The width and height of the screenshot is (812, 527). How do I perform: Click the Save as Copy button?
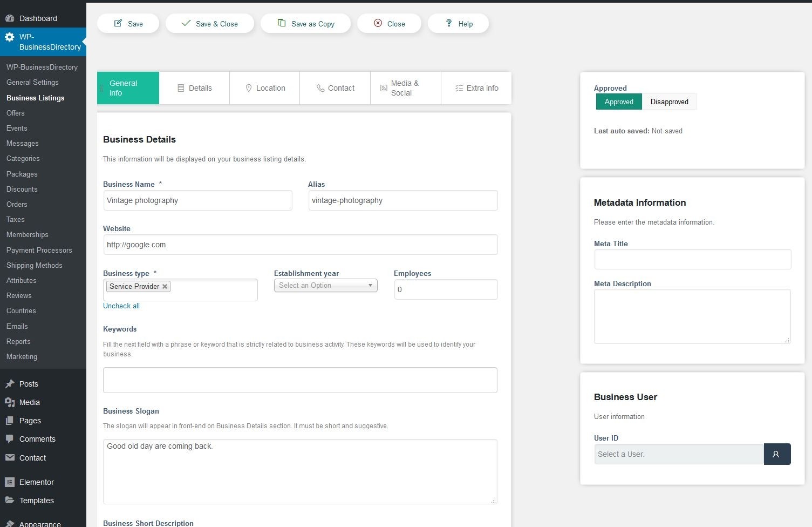tap(305, 24)
